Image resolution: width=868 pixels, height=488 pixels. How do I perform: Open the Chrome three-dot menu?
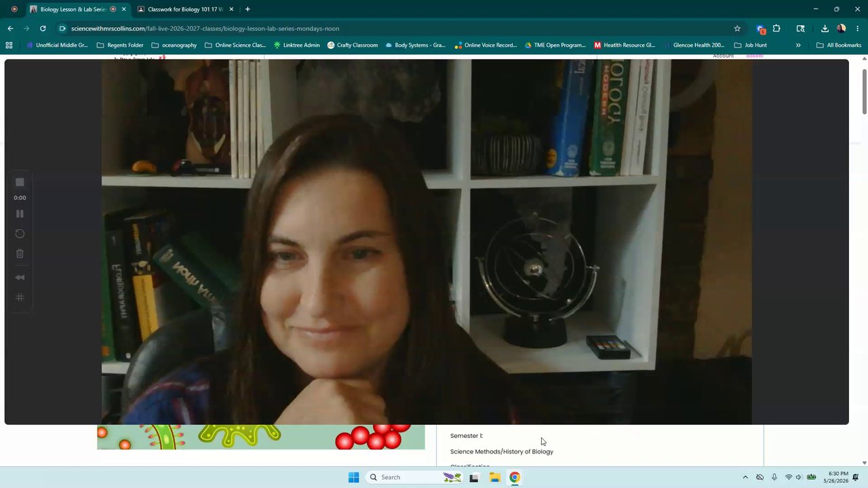click(x=858, y=28)
